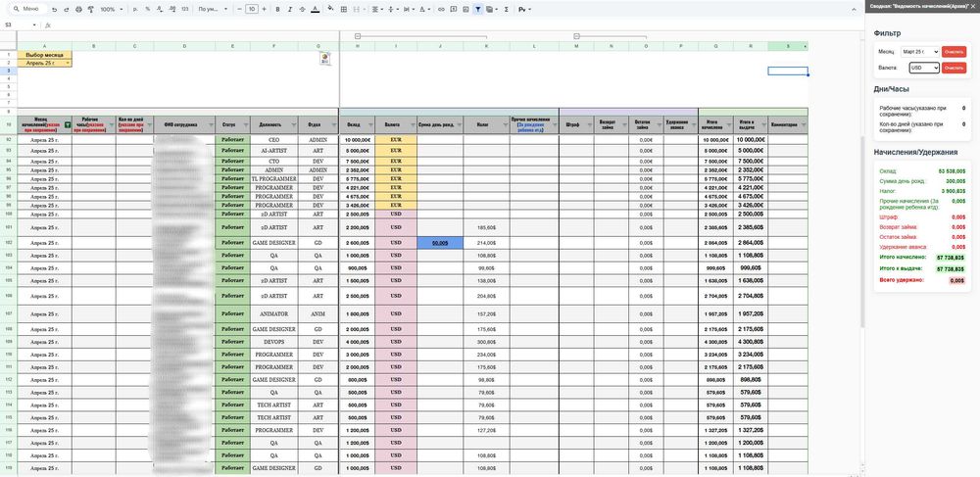Select the Paint format tool
This screenshot has width=980, height=477.
[x=90, y=10]
